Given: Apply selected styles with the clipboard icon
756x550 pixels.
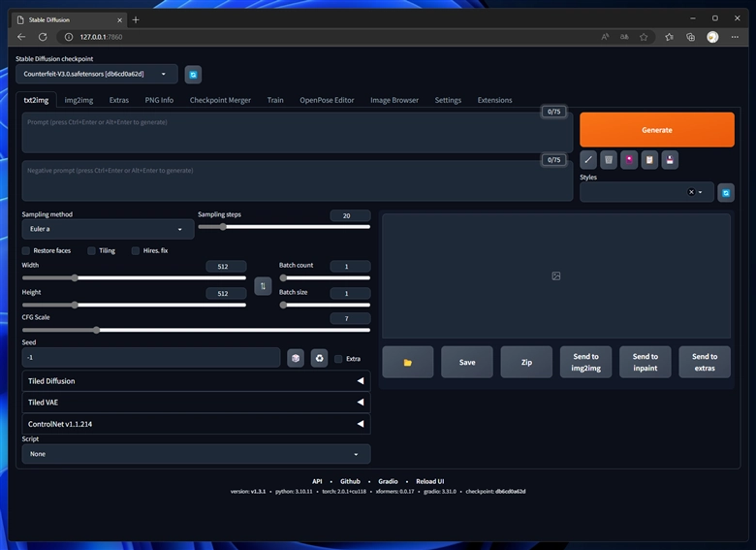Looking at the screenshot, I should click(x=649, y=159).
